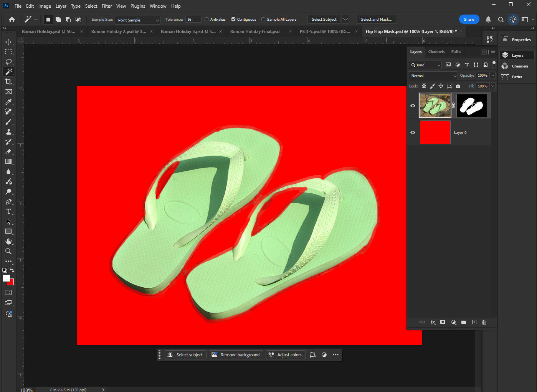Click the Add layer mask icon
The height and width of the screenshot is (392, 537).
(443, 322)
